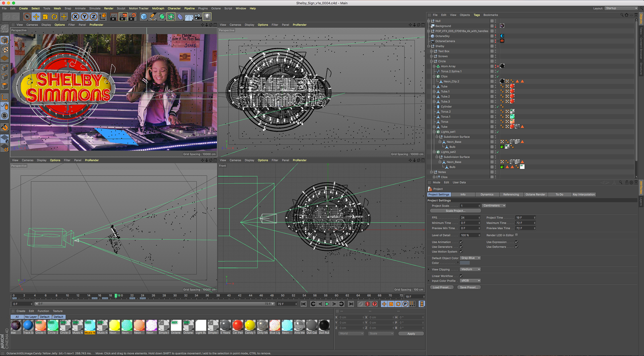Select the No Layer material filter
Viewport: 644px width, 356px height.
(x=31, y=317)
